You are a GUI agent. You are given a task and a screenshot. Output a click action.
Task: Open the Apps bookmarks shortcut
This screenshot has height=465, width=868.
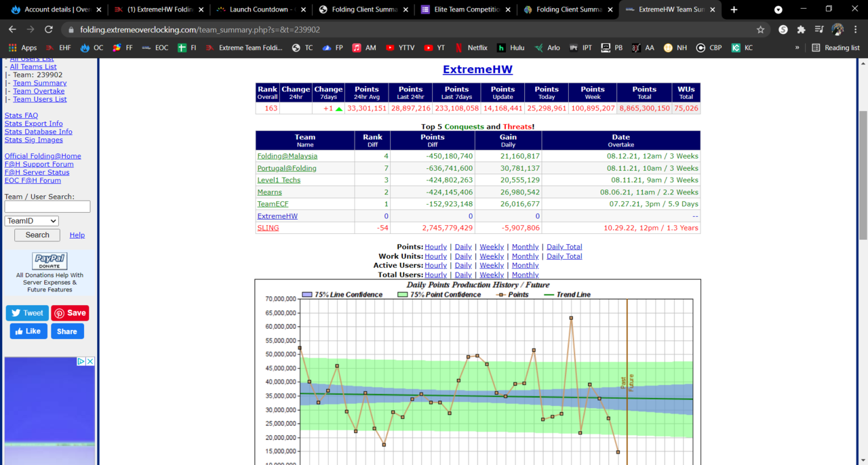22,48
